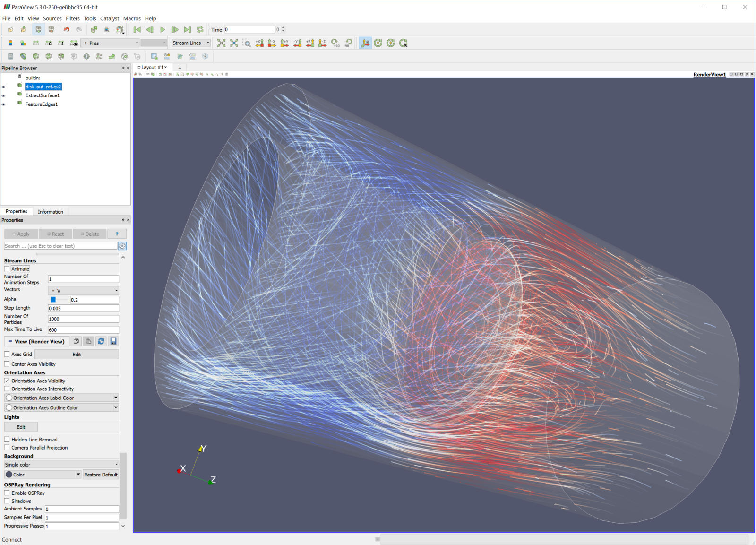Expand the Vectors V dropdown
The image size is (756, 545).
(x=84, y=291)
